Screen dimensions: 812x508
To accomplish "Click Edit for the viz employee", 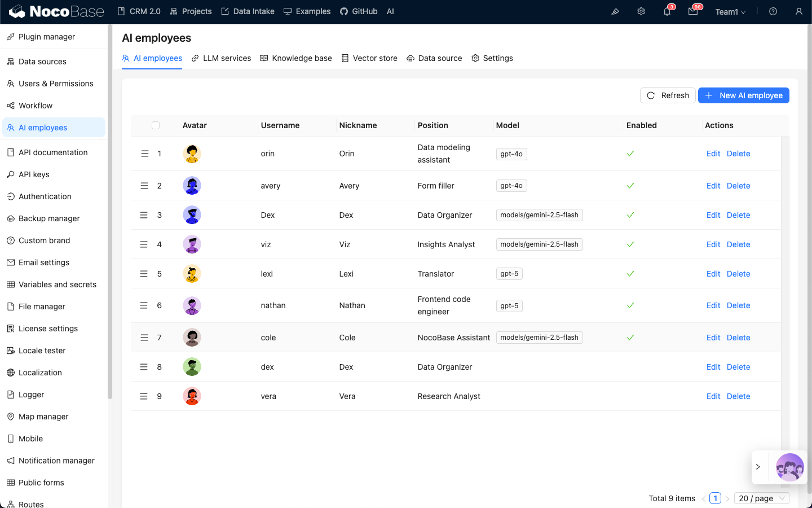I will coord(713,244).
